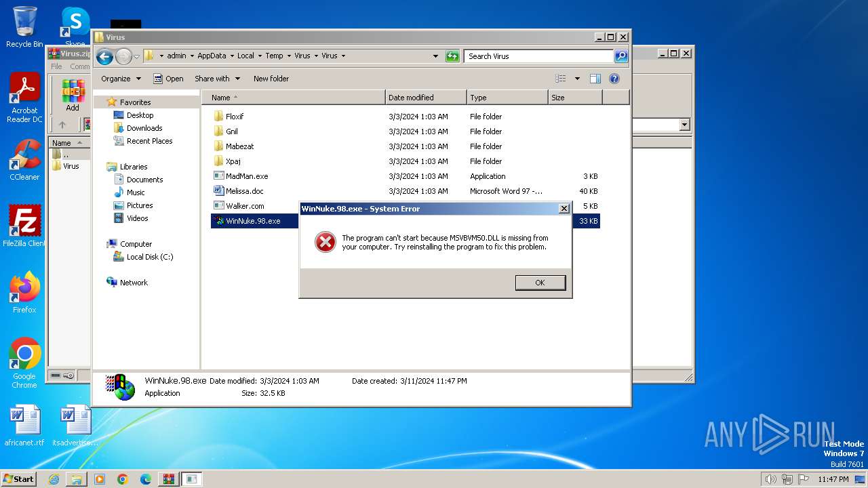Open Desktop in the navigation pane
This screenshot has width=868, height=488.
[140, 115]
